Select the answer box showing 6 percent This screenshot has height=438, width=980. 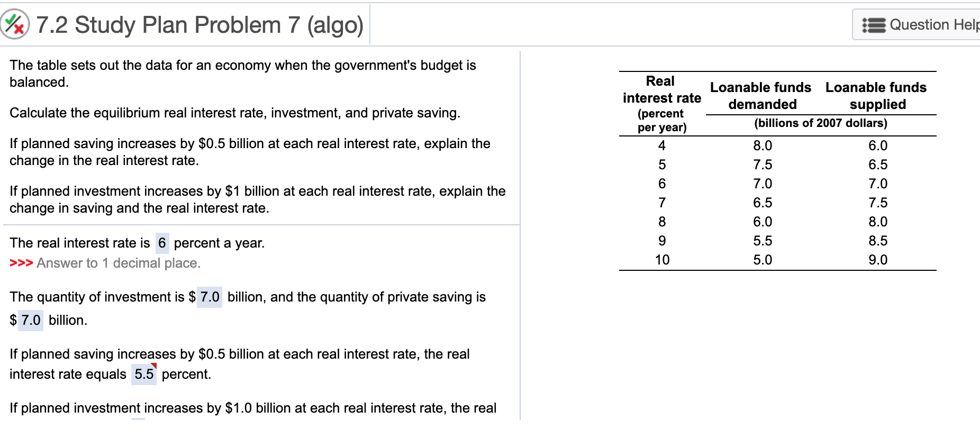[162, 243]
